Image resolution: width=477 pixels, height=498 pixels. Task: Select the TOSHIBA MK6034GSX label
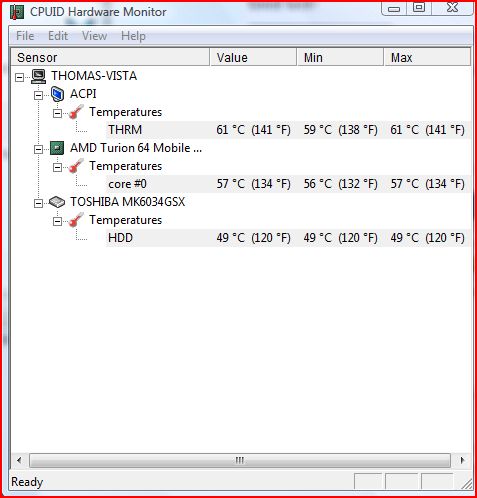pyautogui.click(x=127, y=202)
